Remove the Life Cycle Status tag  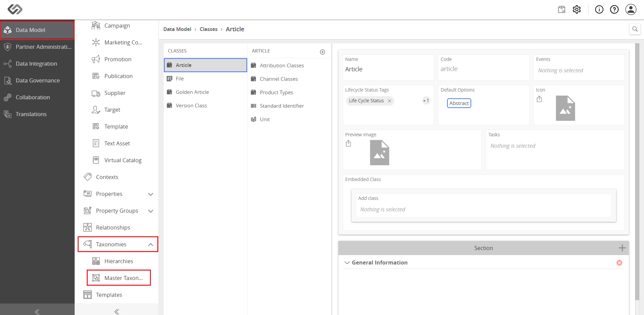(x=390, y=101)
